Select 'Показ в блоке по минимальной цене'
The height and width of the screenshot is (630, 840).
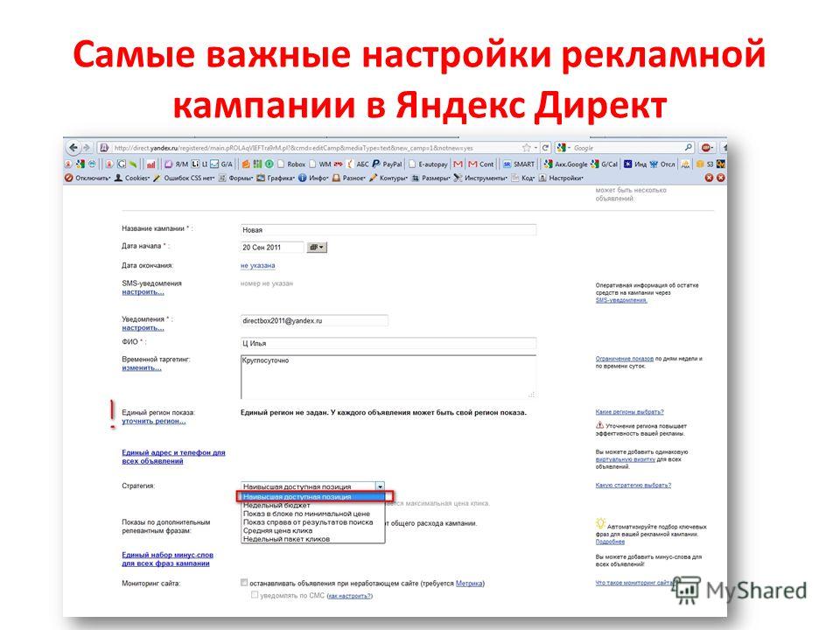pos(311,514)
